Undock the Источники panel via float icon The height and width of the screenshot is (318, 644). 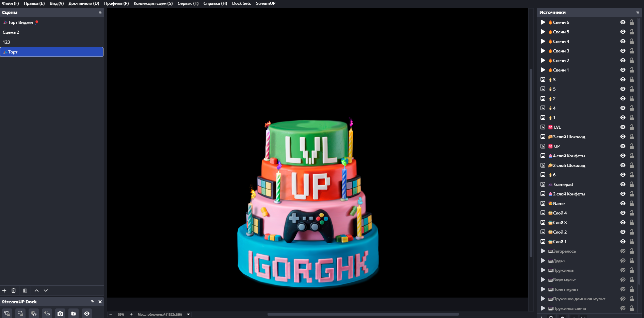click(x=638, y=12)
